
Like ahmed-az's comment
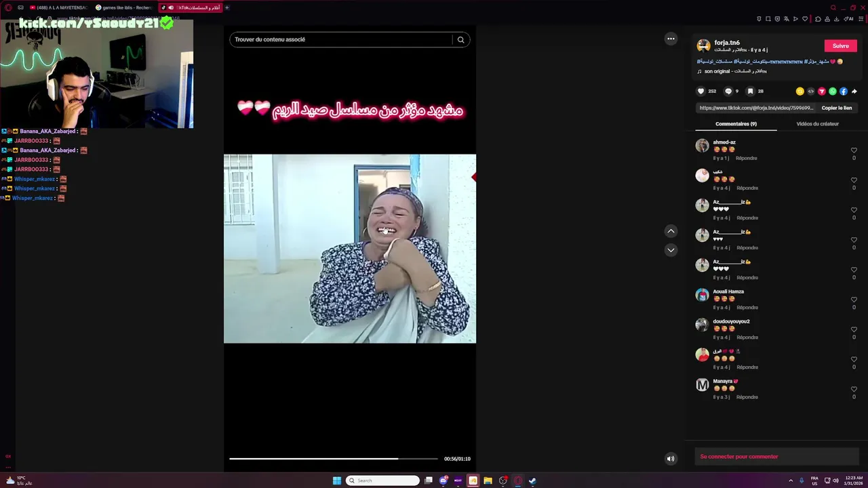pyautogui.click(x=854, y=150)
